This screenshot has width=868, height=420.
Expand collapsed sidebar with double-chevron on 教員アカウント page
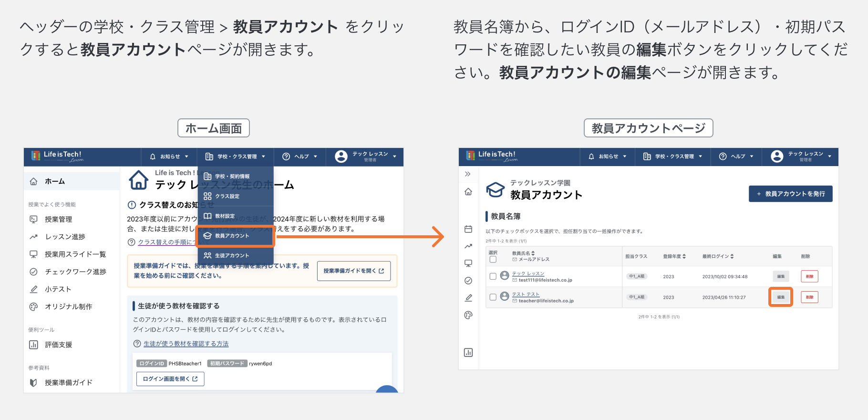coord(468,174)
